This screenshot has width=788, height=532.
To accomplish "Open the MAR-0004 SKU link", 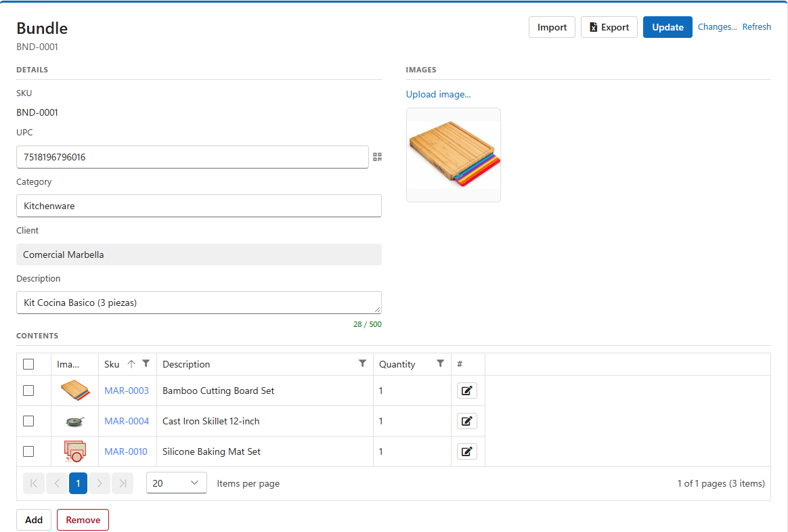I will [x=127, y=421].
